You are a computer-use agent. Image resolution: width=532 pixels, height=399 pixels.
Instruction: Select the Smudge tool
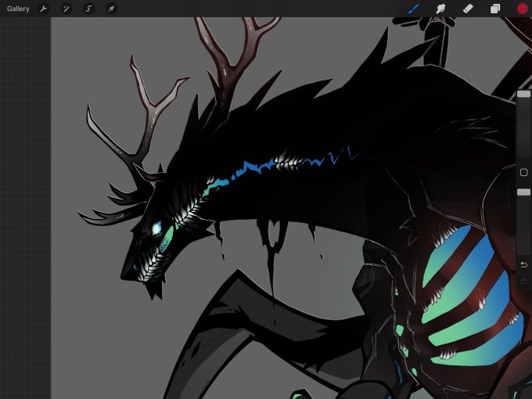[440, 9]
